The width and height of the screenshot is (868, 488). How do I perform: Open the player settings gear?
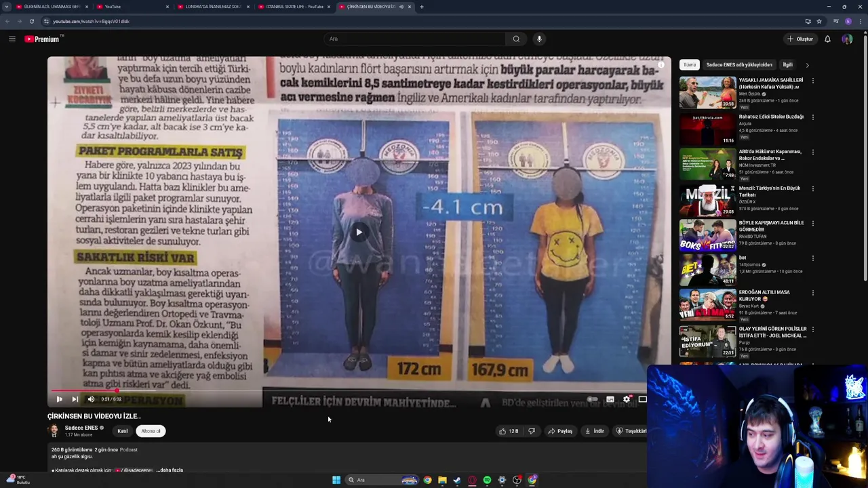click(627, 399)
